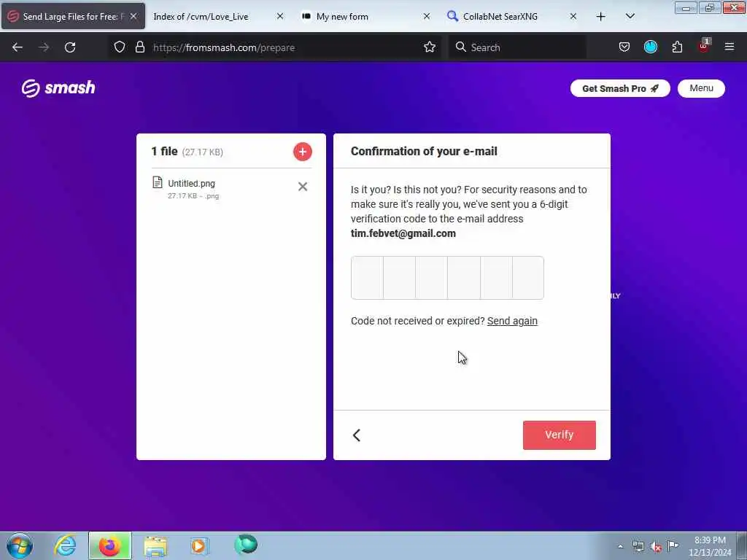Click the Smash logo
747x560 pixels.
[58, 88]
